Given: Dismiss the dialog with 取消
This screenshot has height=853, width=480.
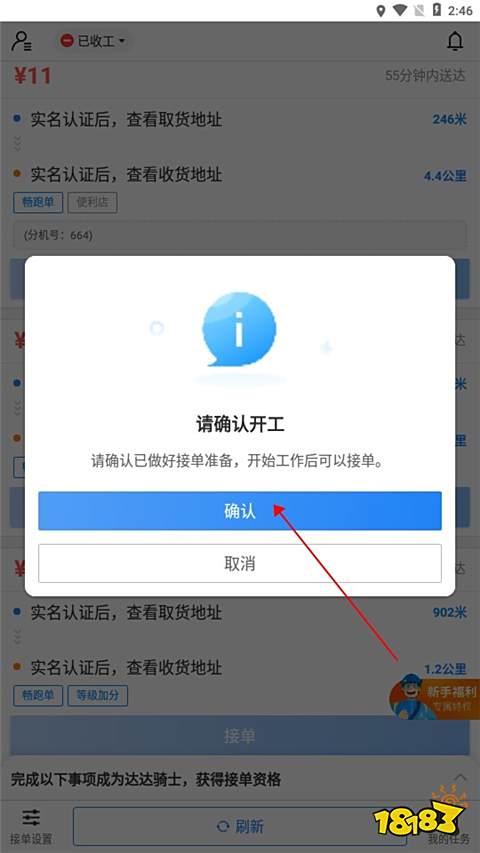Looking at the screenshot, I should pyautogui.click(x=239, y=563).
